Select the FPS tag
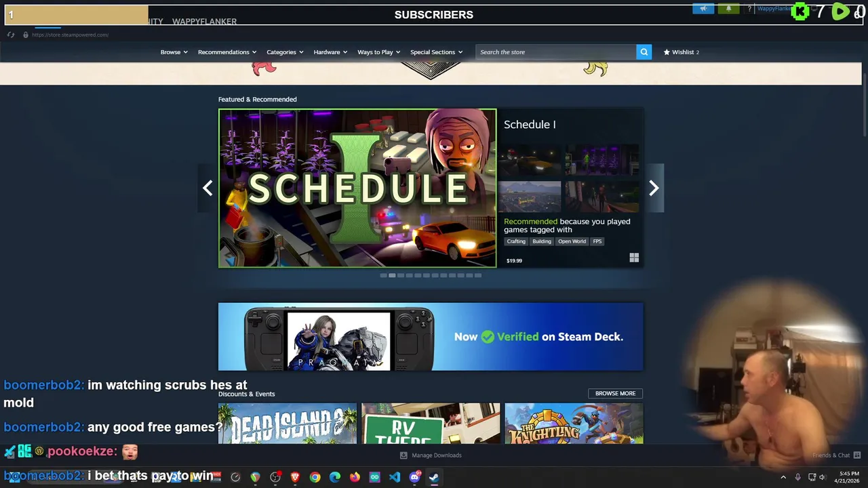Viewport: 868px width, 488px height. pos(597,241)
